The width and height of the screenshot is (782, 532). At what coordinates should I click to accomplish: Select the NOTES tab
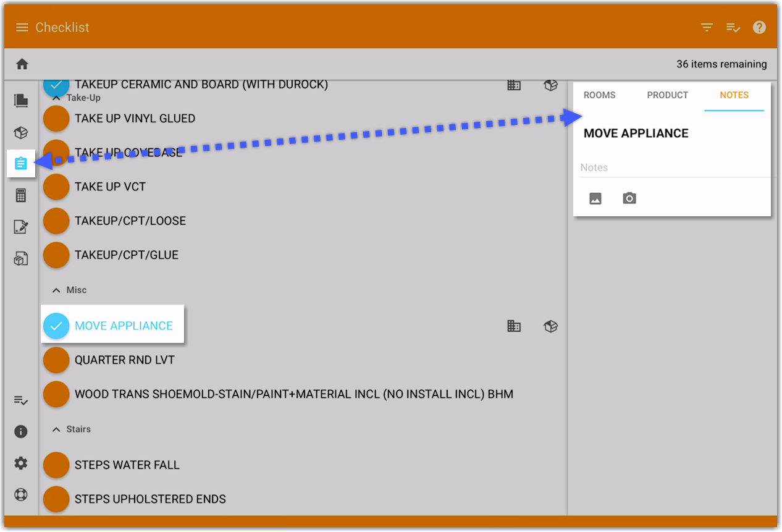coord(734,95)
